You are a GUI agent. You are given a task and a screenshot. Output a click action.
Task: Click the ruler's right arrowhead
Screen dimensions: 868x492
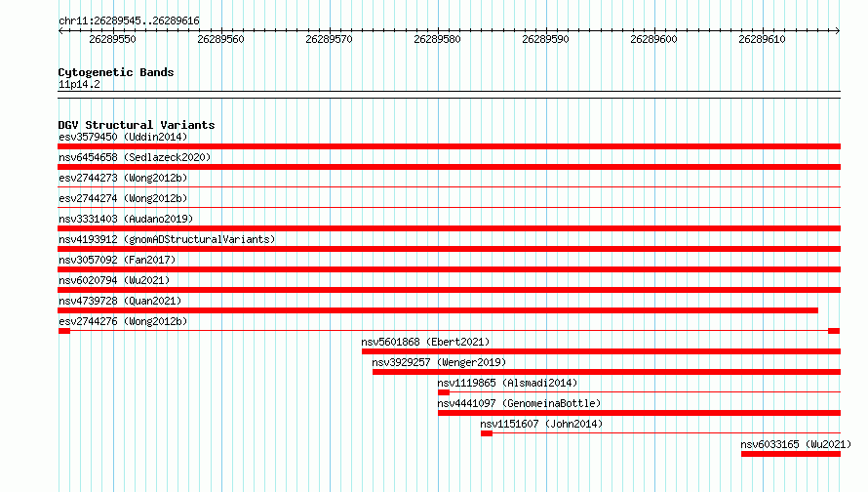pos(838,30)
